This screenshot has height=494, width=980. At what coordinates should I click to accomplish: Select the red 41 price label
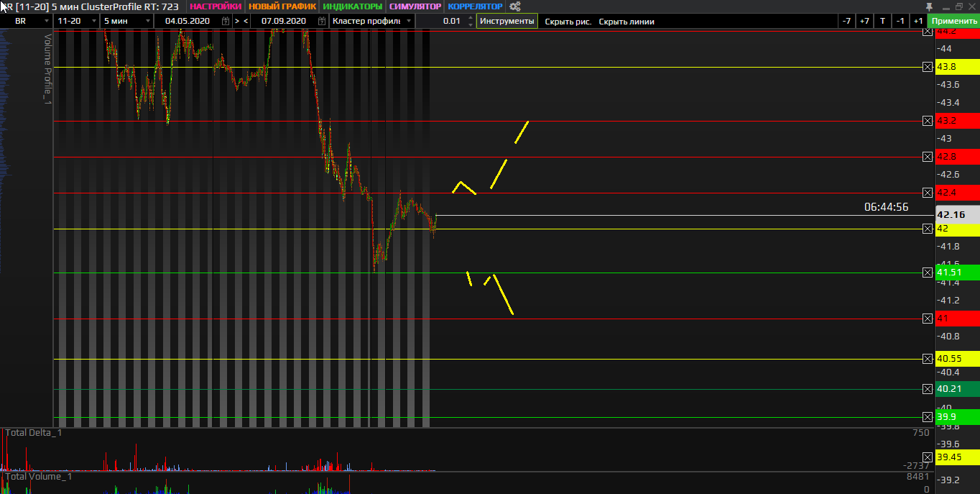click(x=957, y=319)
